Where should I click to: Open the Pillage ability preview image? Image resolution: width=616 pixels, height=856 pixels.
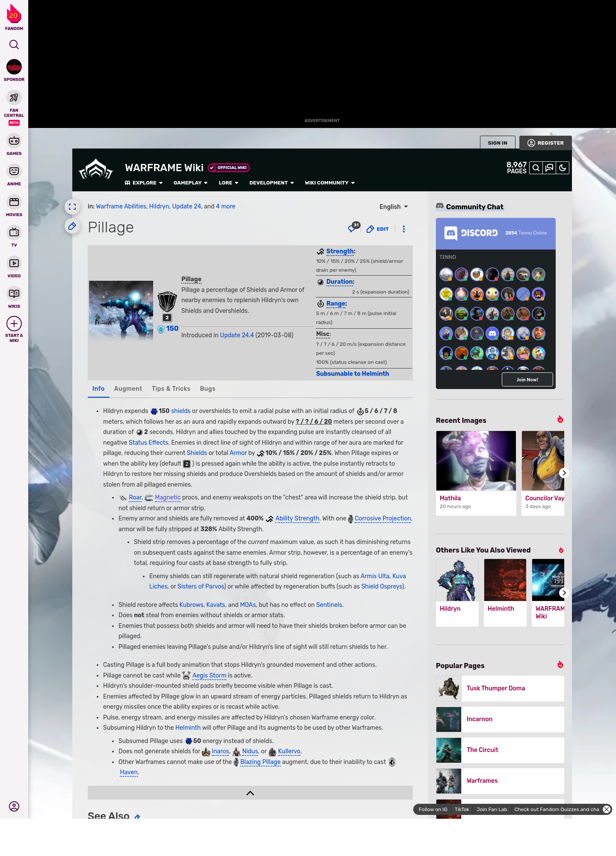(121, 311)
